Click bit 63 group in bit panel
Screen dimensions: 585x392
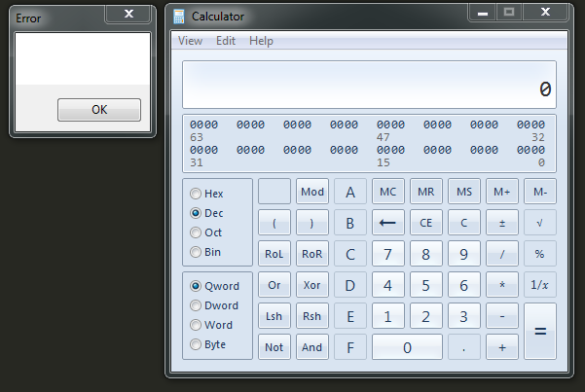pos(203,125)
